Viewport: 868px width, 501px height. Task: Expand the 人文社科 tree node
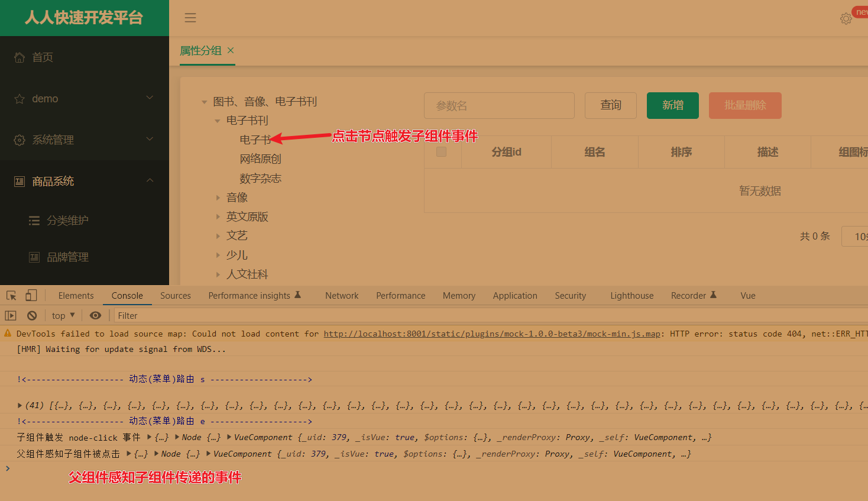pyautogui.click(x=218, y=274)
